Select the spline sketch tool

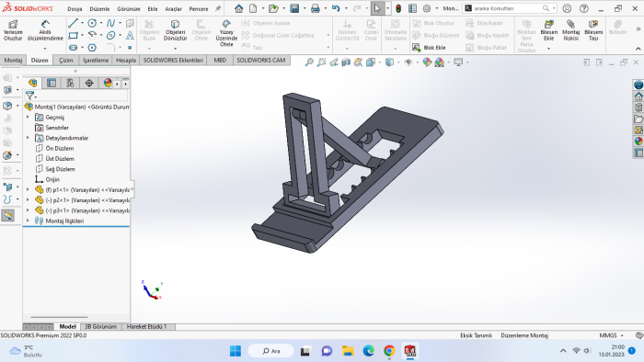click(x=110, y=23)
